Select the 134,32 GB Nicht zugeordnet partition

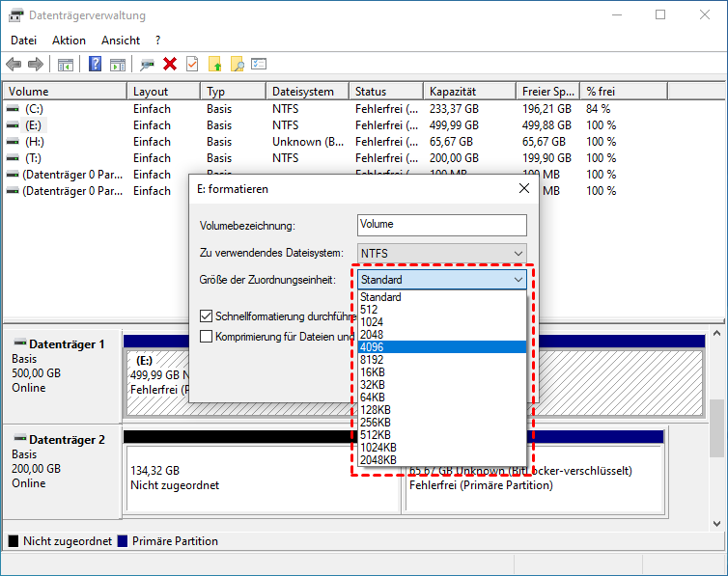(x=263, y=479)
